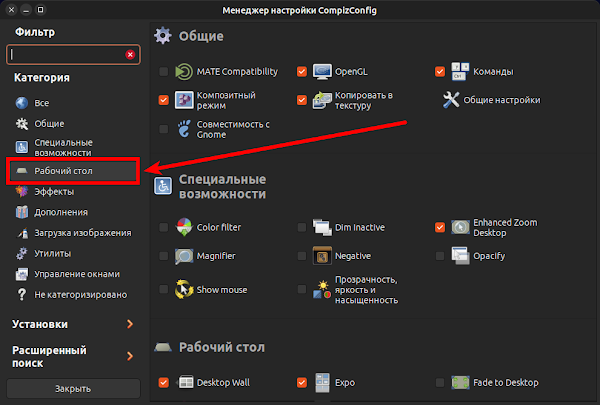600x405 pixels.
Task: Open the Desktop Wall label
Action: pyautogui.click(x=223, y=382)
